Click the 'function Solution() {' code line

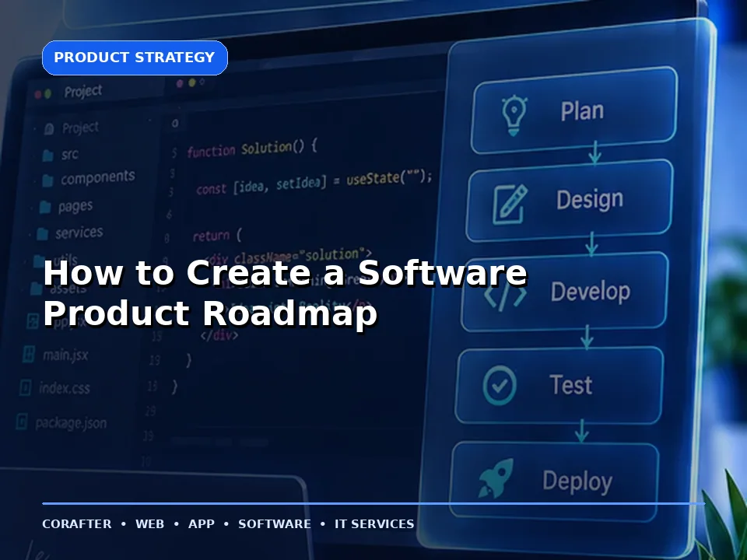(x=252, y=148)
